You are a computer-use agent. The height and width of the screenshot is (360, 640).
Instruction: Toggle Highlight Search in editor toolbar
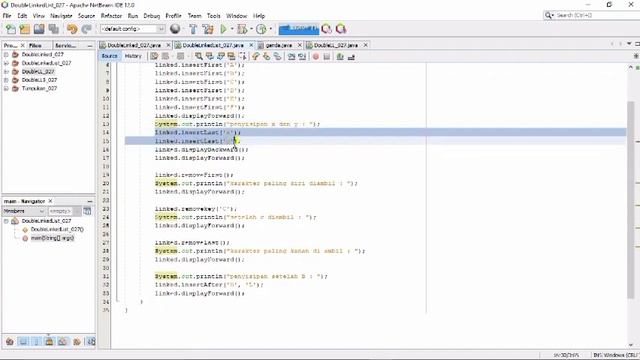coord(231,56)
